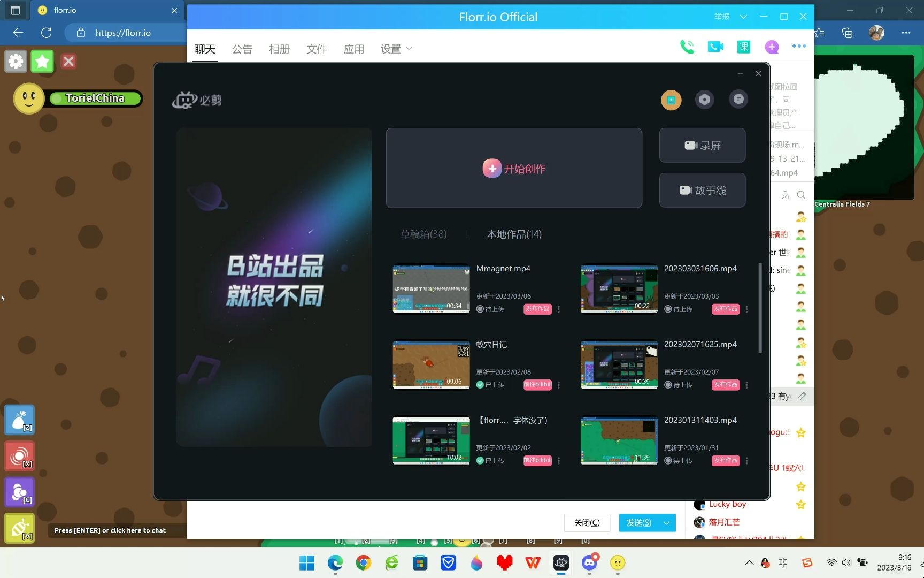Viewport: 924px width, 578px height.
Task: Switch to the 聊天 tab
Action: (205, 49)
